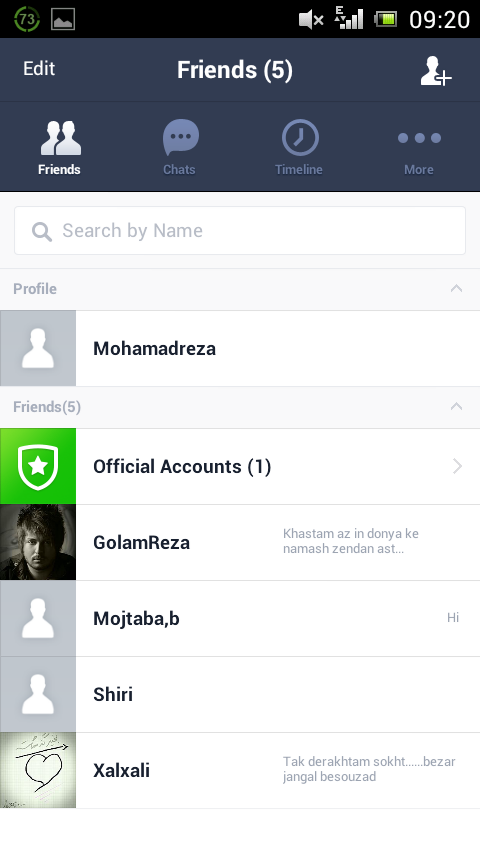Tap the magnifier search icon
480x854 pixels.
point(41,231)
